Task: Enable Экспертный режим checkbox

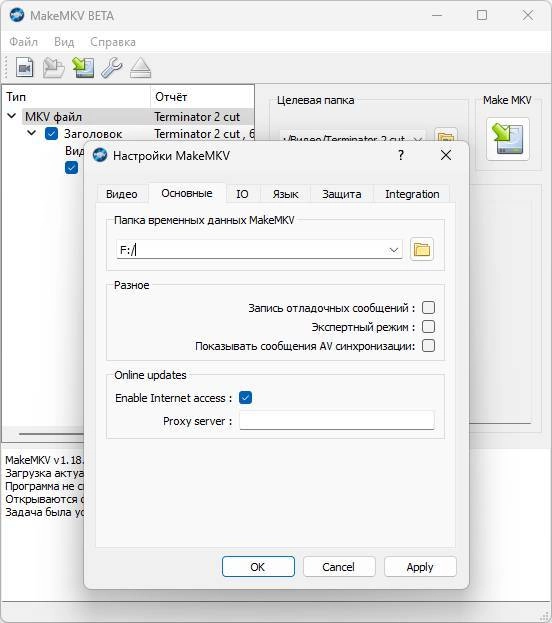Action: (x=428, y=327)
